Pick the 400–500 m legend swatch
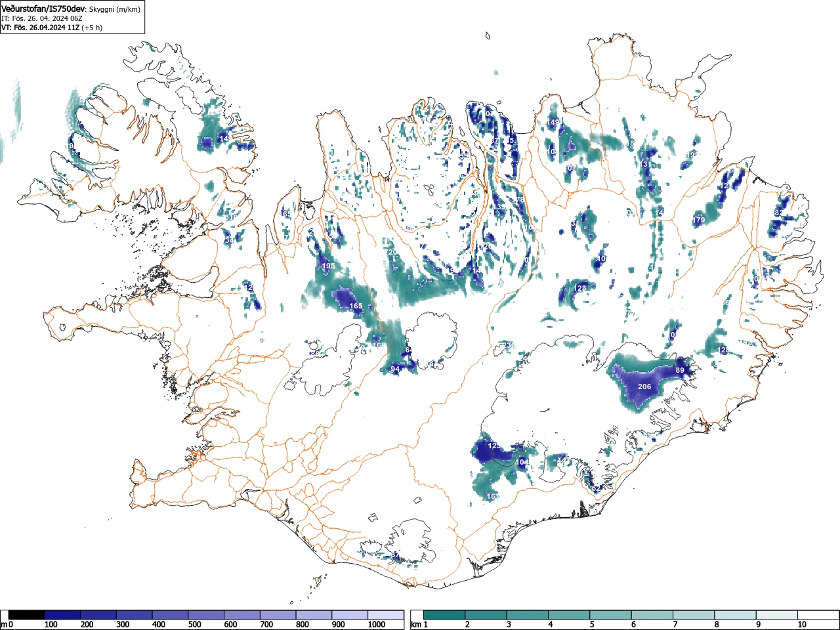This screenshot has width=840, height=630. pos(170,615)
